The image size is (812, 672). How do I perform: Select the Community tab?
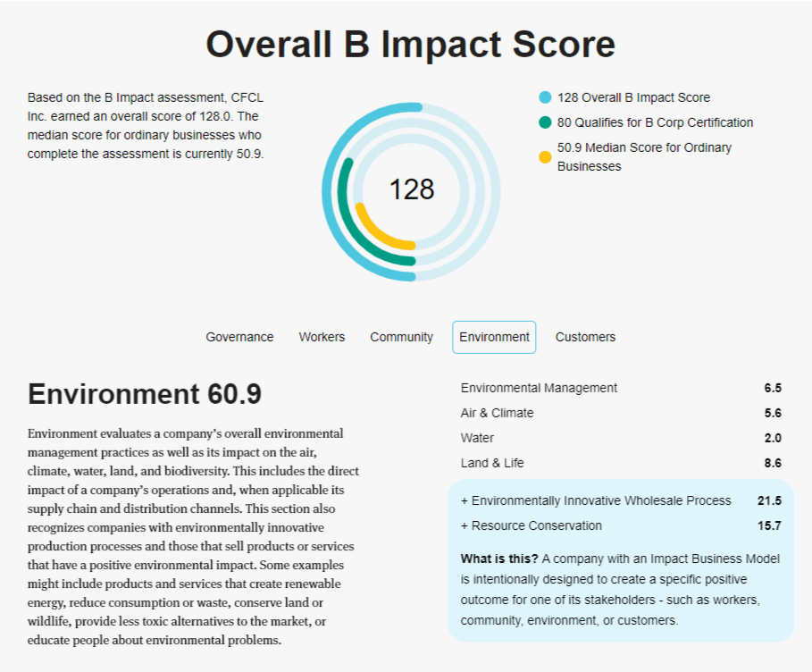401,337
